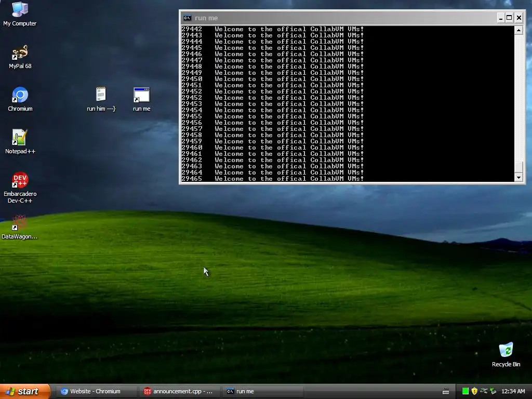
Task: Maximize the 'run me' console window
Action: click(509, 18)
